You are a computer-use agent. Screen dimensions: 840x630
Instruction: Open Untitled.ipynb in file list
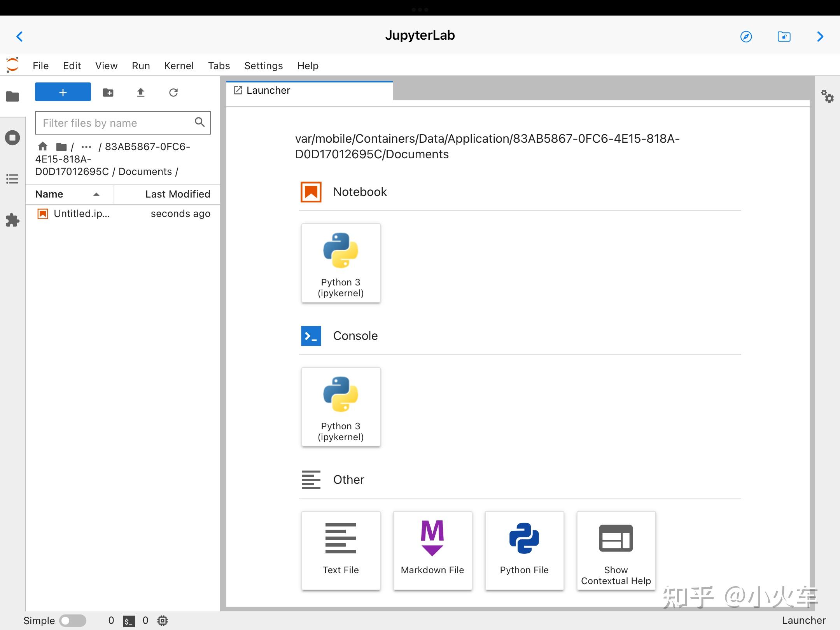[82, 213]
